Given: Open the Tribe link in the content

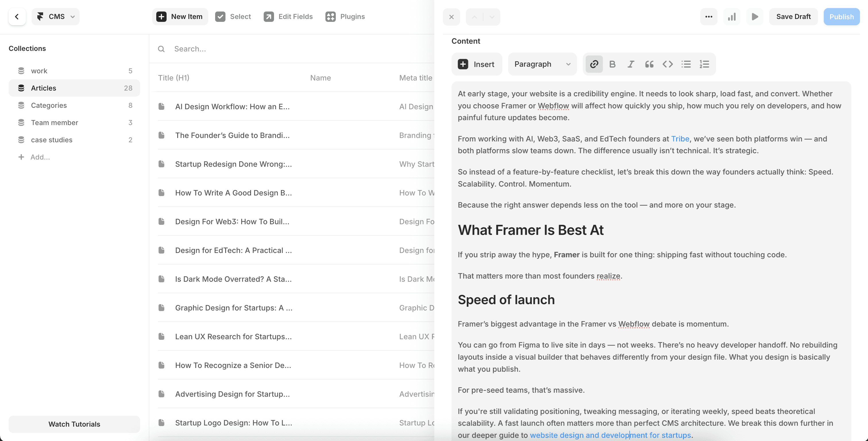Looking at the screenshot, I should (x=680, y=139).
